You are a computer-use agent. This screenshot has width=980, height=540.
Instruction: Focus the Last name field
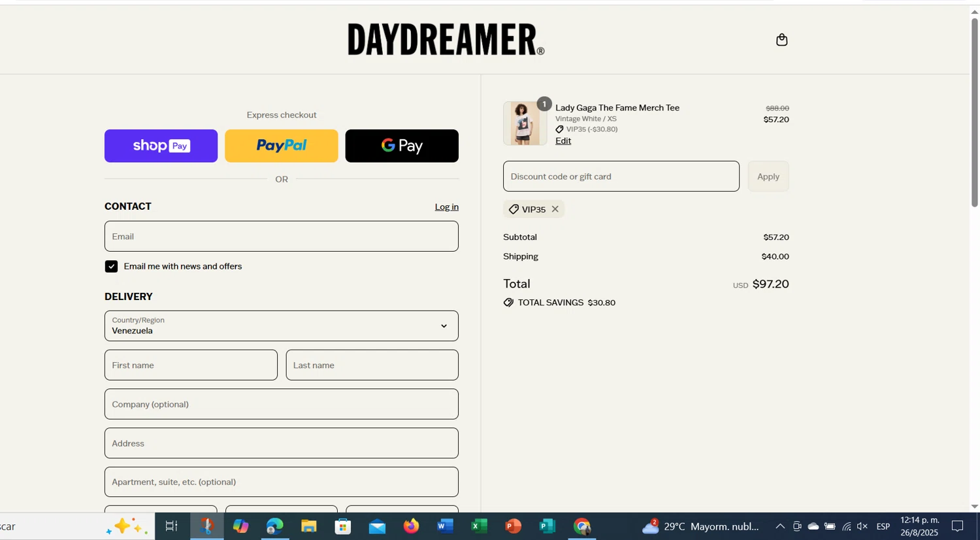click(372, 365)
